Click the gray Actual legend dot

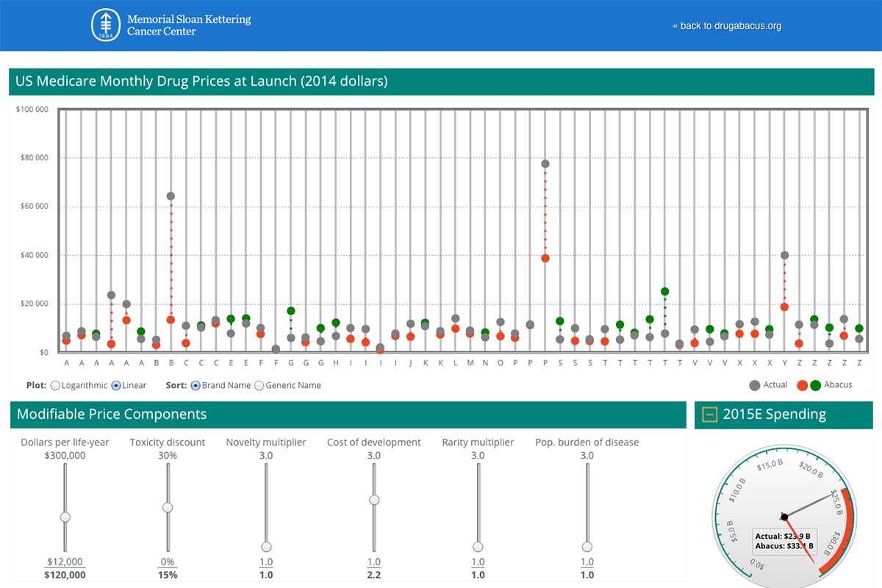(x=754, y=385)
